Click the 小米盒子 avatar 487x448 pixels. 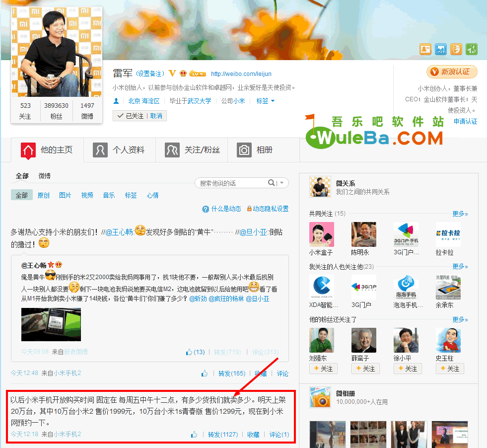[x=322, y=234]
